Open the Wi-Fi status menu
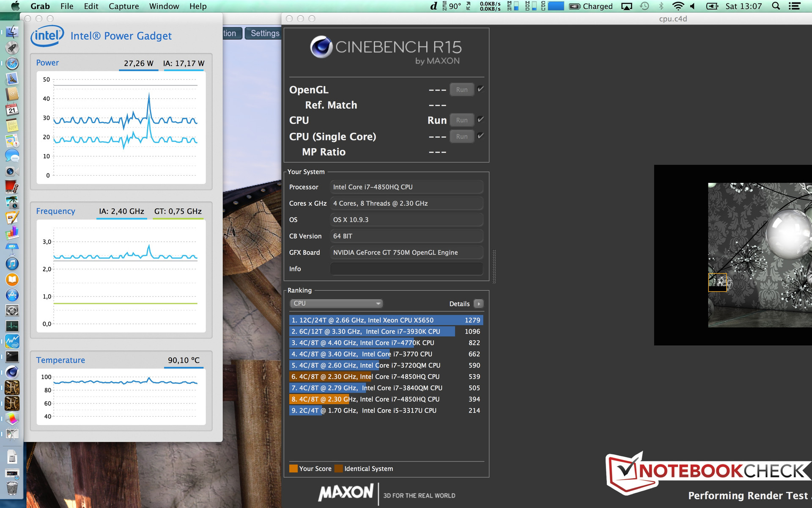The width and height of the screenshot is (812, 508). (x=678, y=6)
